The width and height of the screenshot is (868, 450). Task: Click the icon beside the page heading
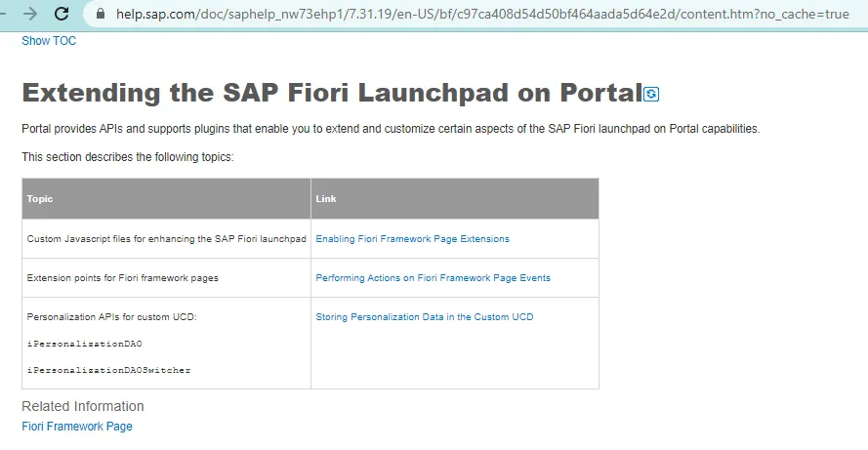(652, 95)
